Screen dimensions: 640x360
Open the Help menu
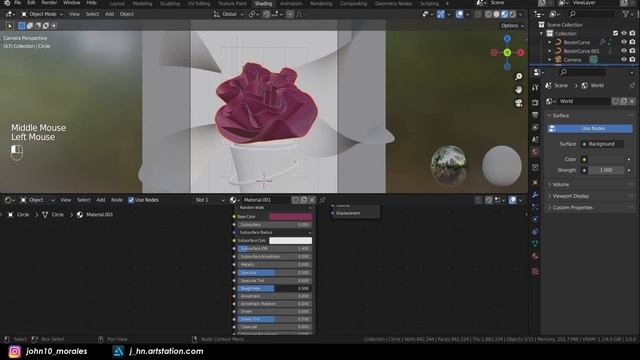point(91,3)
